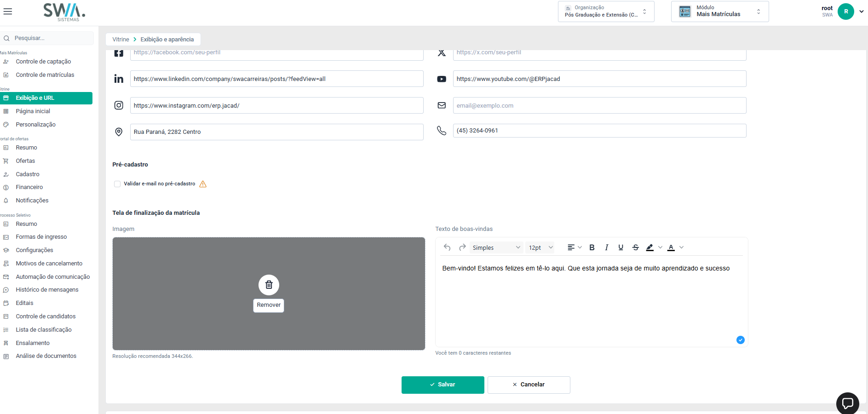Select Exibição e URL menu item
Viewport: 868px width, 414px height.
click(x=46, y=98)
